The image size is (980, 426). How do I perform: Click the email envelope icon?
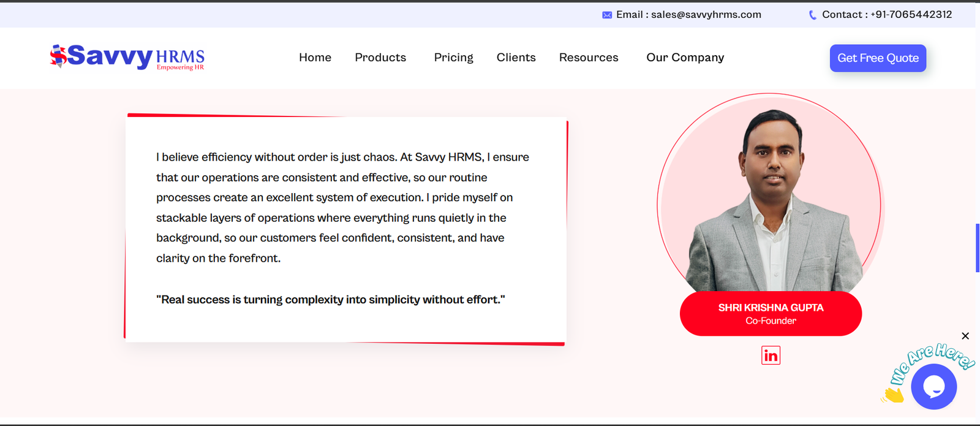[607, 15]
